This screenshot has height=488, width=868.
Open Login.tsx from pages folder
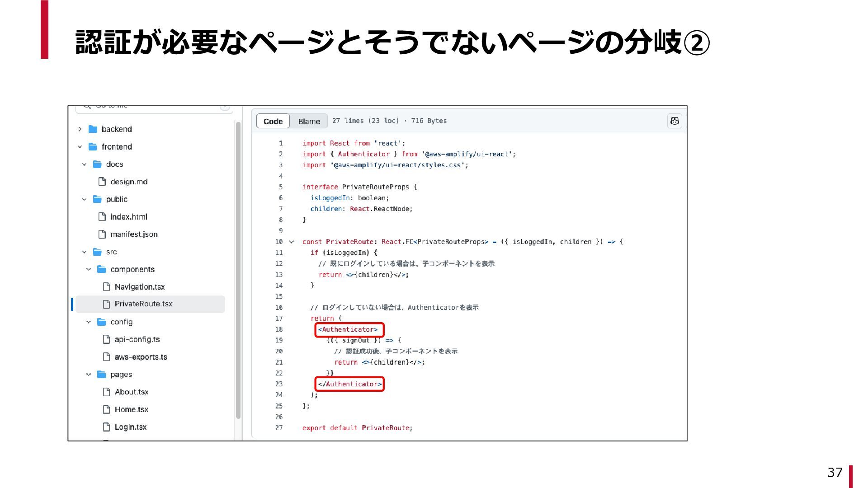point(131,427)
